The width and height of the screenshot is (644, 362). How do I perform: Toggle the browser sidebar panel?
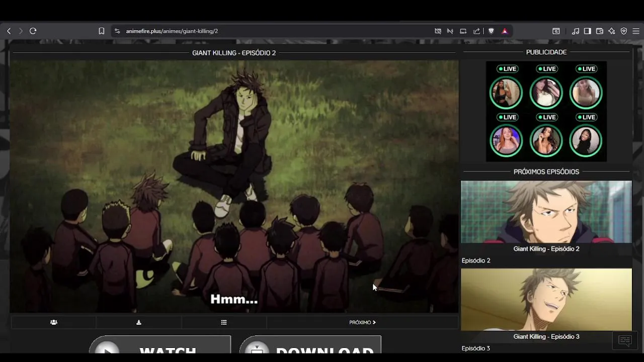click(588, 31)
